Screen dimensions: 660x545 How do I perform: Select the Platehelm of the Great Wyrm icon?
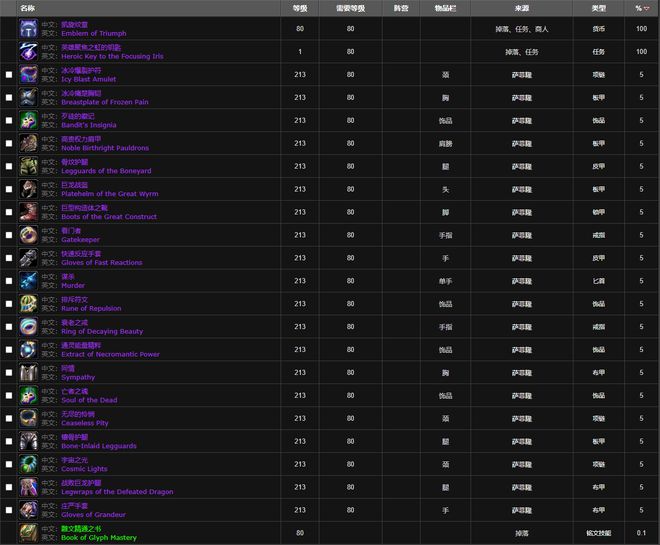(29, 189)
